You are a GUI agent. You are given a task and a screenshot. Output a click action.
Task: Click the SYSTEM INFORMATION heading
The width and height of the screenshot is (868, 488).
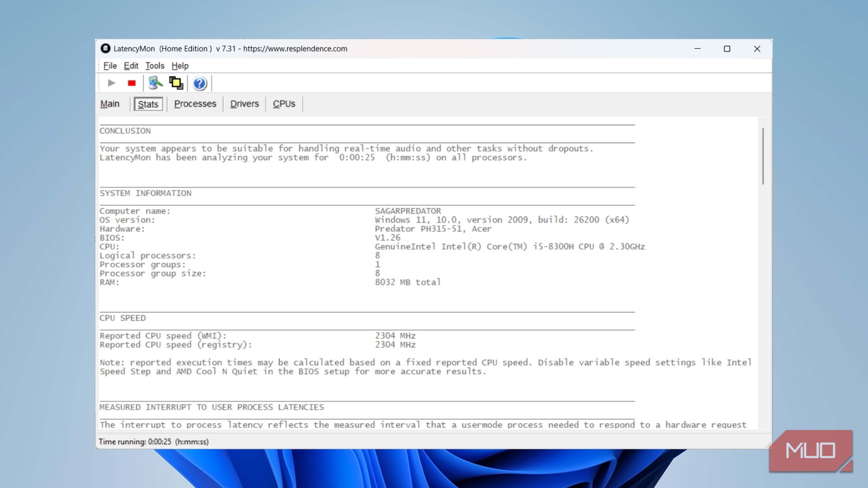click(146, 193)
